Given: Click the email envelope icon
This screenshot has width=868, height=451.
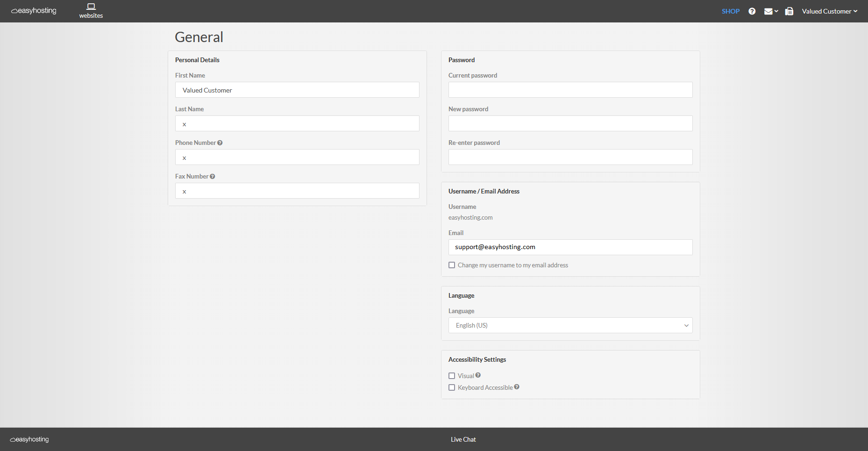Looking at the screenshot, I should pos(768,11).
